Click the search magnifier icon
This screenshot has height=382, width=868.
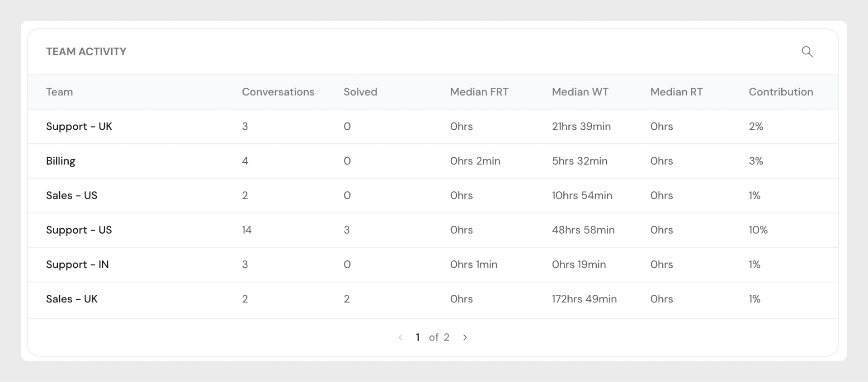(807, 52)
